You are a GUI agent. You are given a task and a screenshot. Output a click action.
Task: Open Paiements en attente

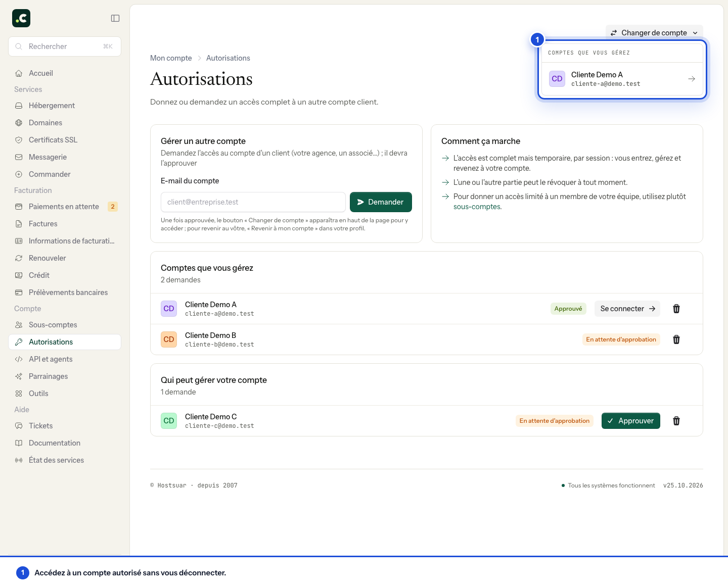coord(65,207)
